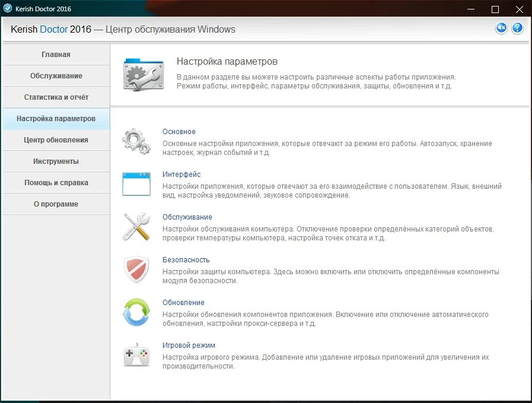Open Помощь и справка sidebar item
The image size is (532, 403).
click(x=56, y=183)
